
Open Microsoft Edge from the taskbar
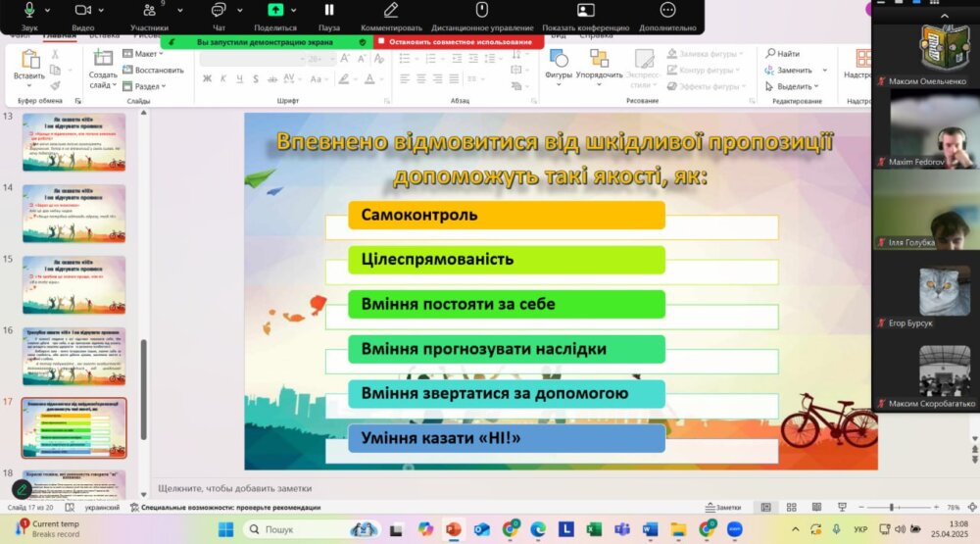537,529
